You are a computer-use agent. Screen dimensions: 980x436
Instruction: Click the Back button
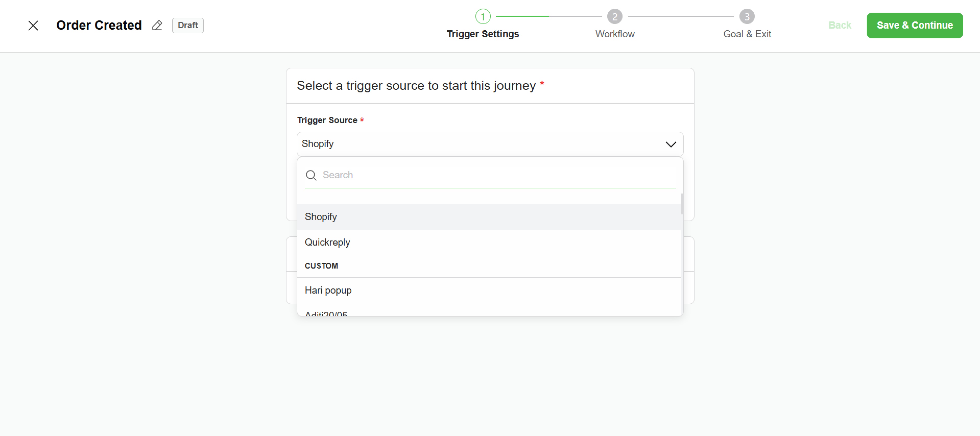tap(840, 26)
